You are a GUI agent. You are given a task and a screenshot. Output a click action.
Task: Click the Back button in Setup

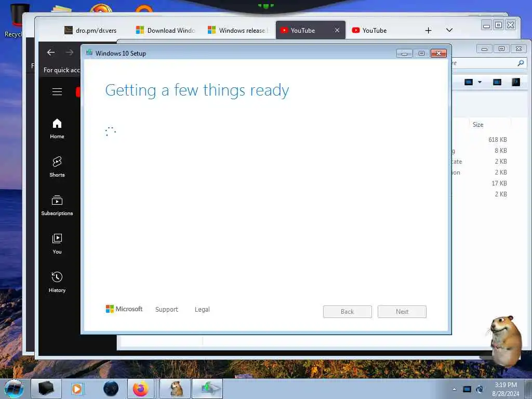[x=348, y=312]
